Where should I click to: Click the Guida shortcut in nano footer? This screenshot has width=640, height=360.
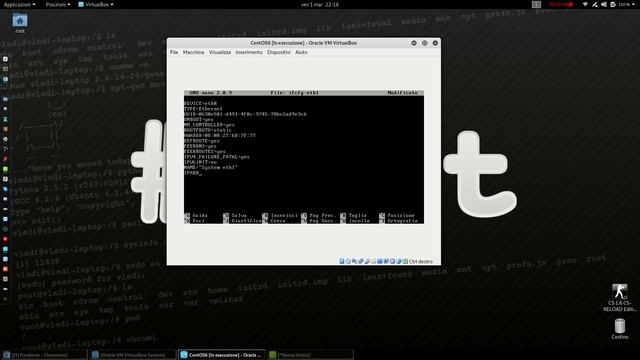(196, 215)
